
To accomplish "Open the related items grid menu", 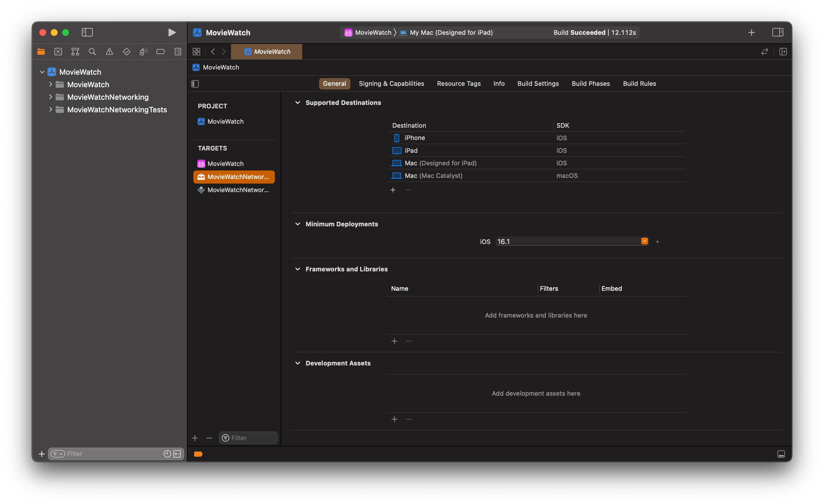I will click(x=197, y=52).
